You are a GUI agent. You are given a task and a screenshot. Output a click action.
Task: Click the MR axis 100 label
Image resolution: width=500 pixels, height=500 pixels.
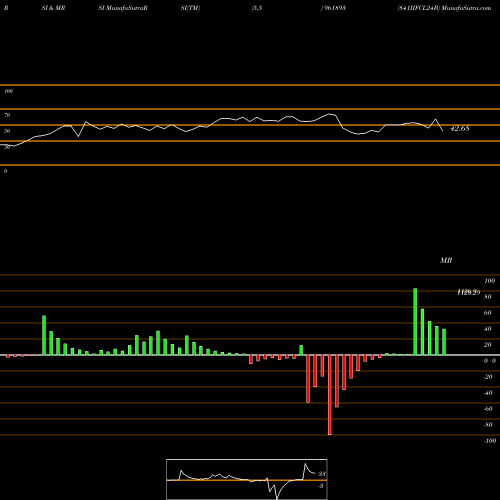(490, 281)
